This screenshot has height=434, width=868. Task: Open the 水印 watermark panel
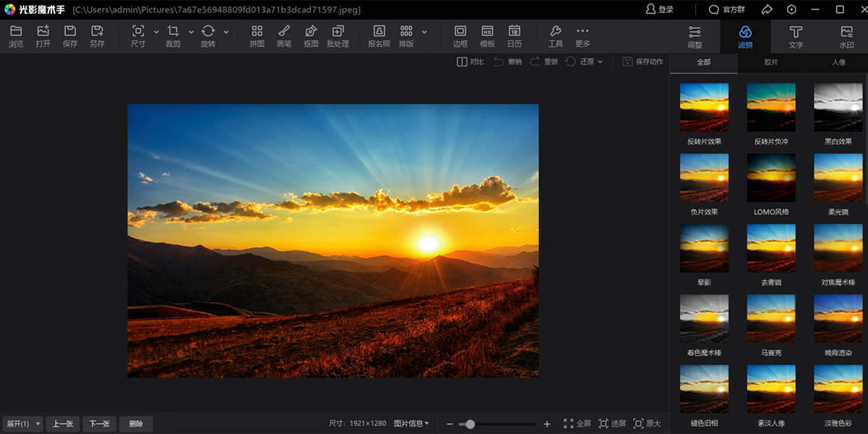coord(846,36)
